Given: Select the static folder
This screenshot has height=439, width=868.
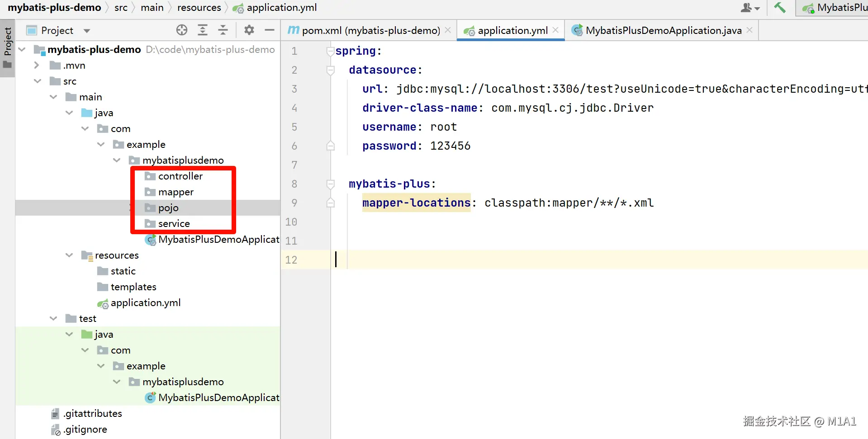Looking at the screenshot, I should [123, 271].
